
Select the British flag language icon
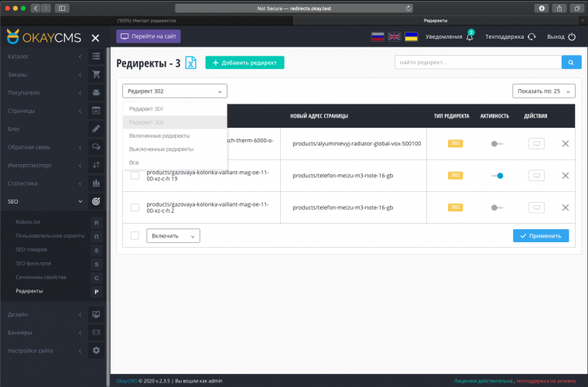(x=395, y=36)
